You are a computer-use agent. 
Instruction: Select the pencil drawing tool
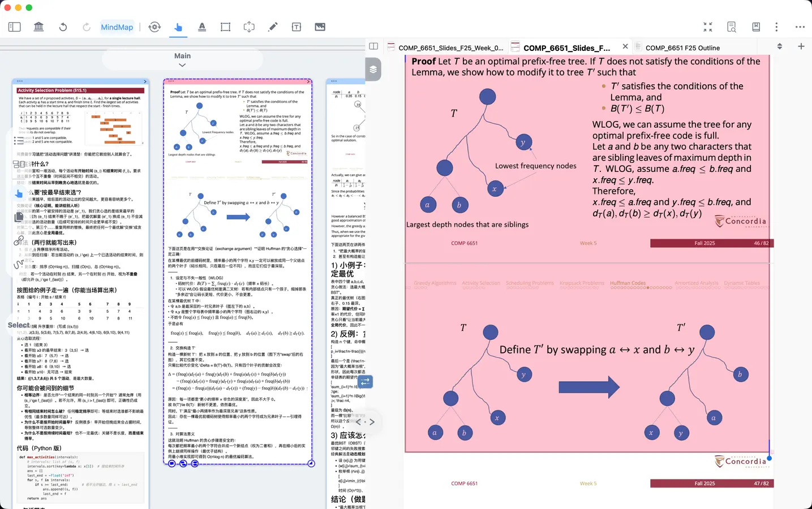(x=273, y=27)
